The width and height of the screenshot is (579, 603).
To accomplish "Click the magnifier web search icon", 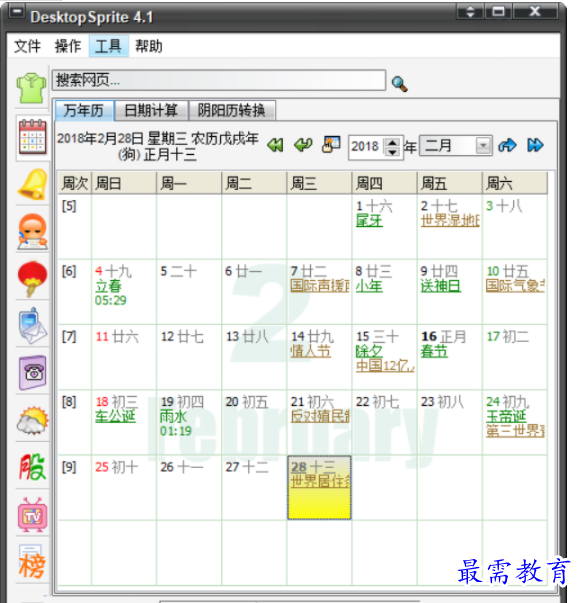I will [x=399, y=83].
